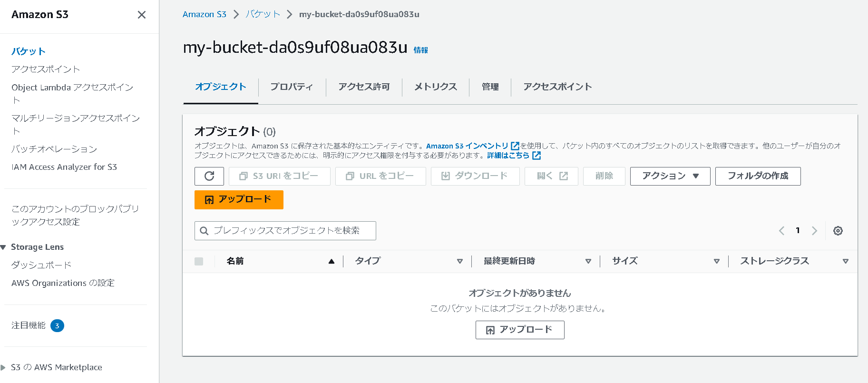Viewport: 868px width, 383px height.
Task: Focus the prefix object search field
Action: pos(285,231)
